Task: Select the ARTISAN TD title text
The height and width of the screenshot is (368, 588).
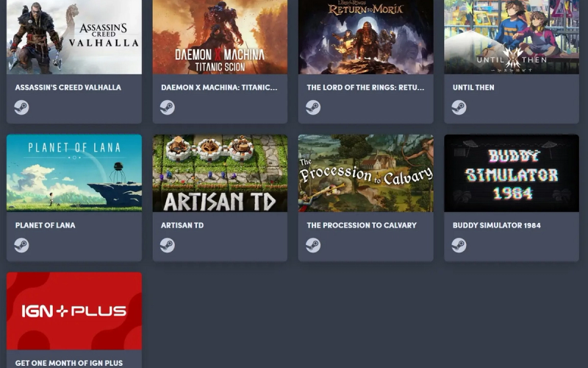Action: pos(182,225)
